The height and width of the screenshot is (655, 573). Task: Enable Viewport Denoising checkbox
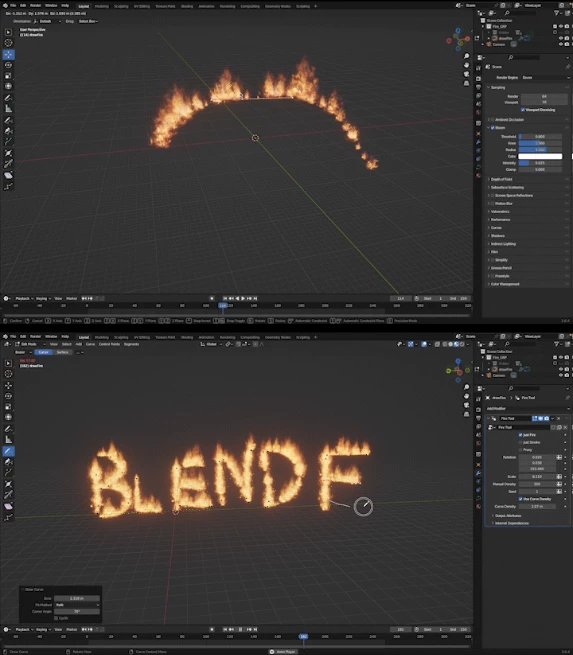point(522,110)
